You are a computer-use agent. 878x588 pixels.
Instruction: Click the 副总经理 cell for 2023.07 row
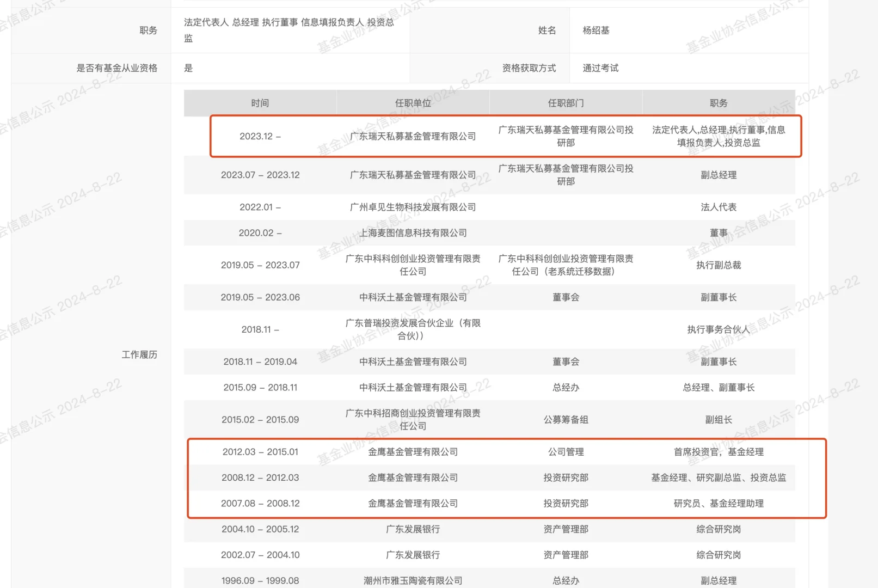719,175
